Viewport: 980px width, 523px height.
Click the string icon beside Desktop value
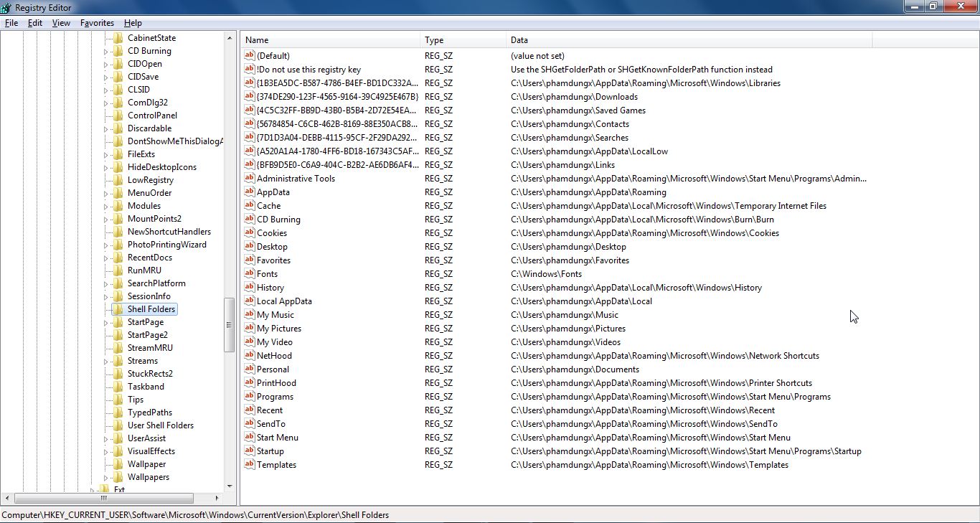250,247
